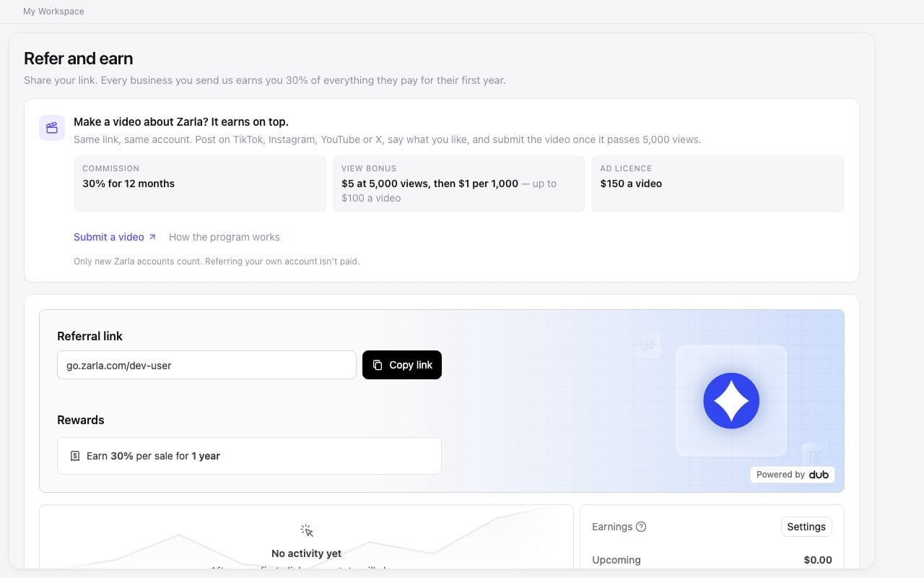Copy the referral link
This screenshot has width=924, height=578.
[x=402, y=365]
